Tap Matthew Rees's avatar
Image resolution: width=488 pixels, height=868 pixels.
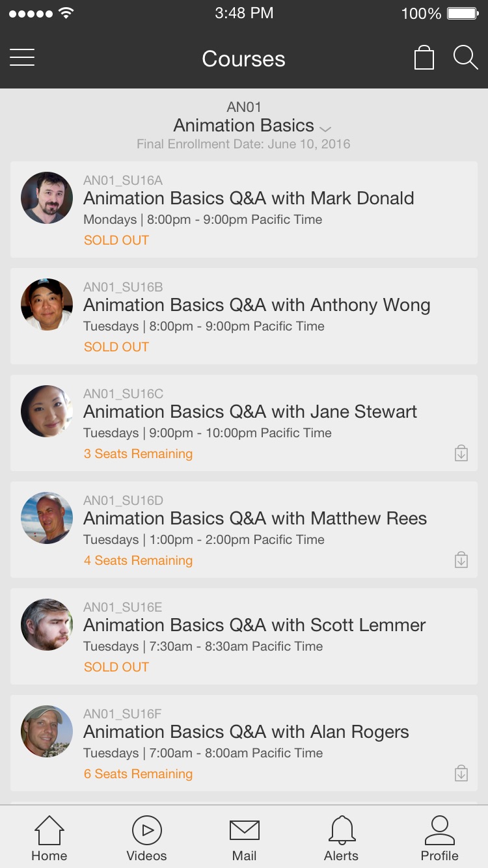click(47, 518)
